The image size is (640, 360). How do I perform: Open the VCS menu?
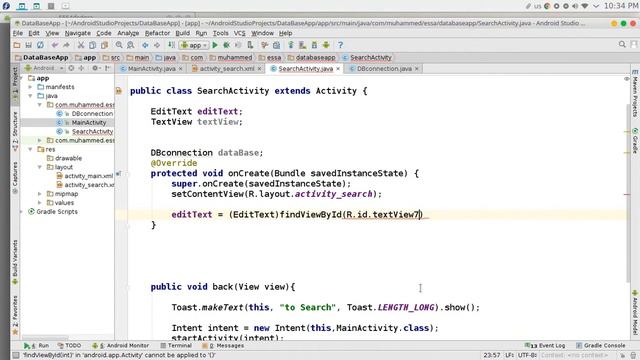(240, 33)
